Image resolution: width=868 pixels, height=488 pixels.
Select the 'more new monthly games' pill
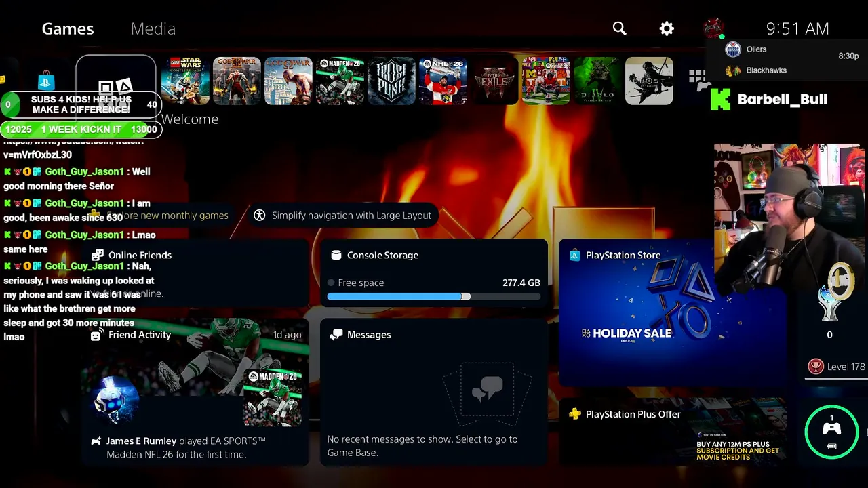pyautogui.click(x=159, y=216)
